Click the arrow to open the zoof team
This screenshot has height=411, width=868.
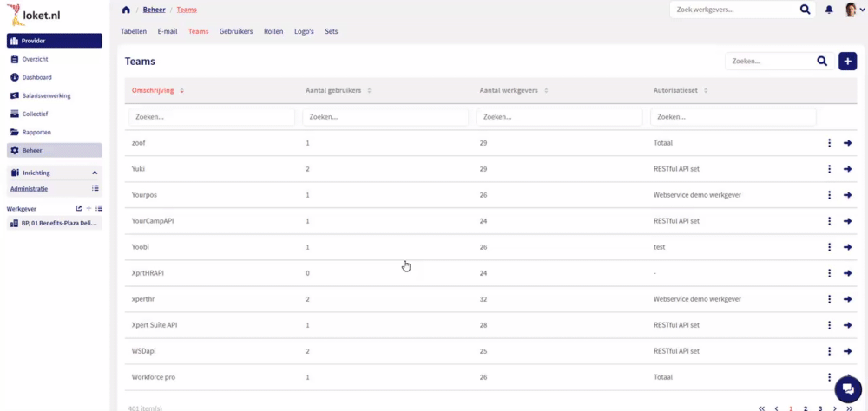click(848, 143)
